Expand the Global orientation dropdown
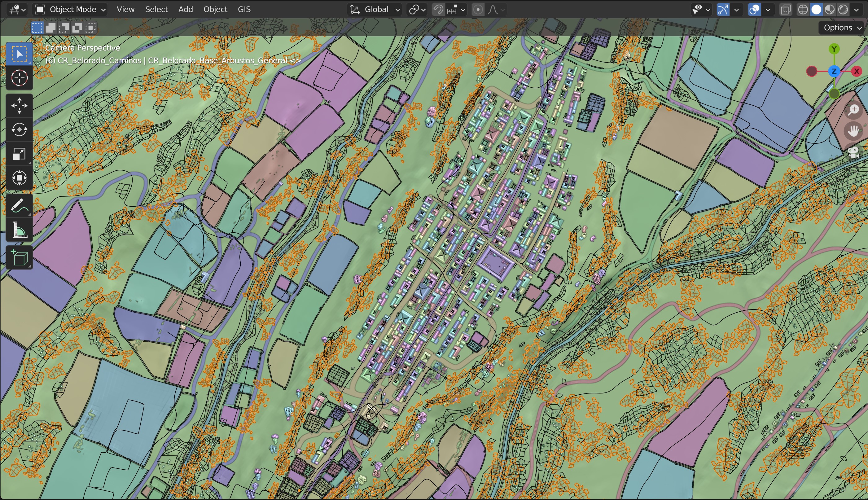The image size is (868, 500). [375, 10]
